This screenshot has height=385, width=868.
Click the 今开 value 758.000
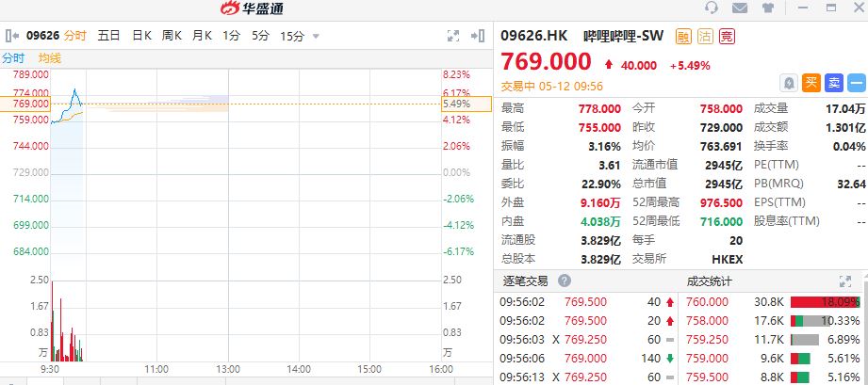click(x=721, y=108)
